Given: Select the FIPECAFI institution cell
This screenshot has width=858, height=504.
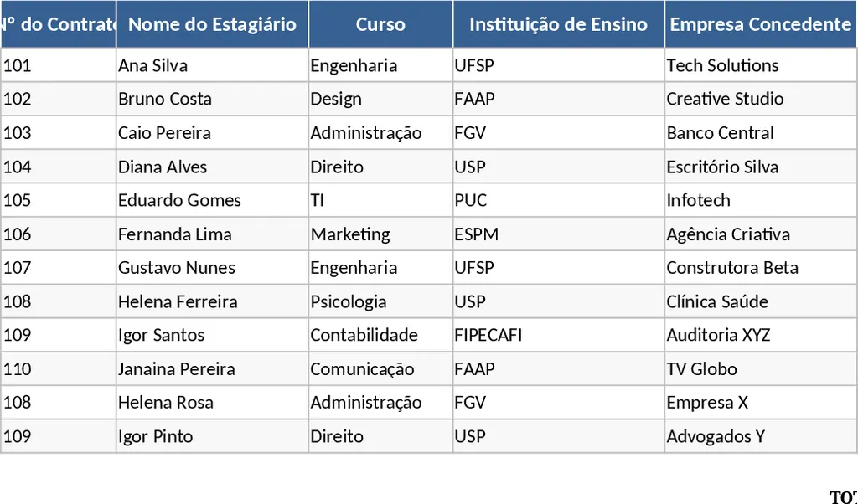Looking at the screenshot, I should point(558,335).
